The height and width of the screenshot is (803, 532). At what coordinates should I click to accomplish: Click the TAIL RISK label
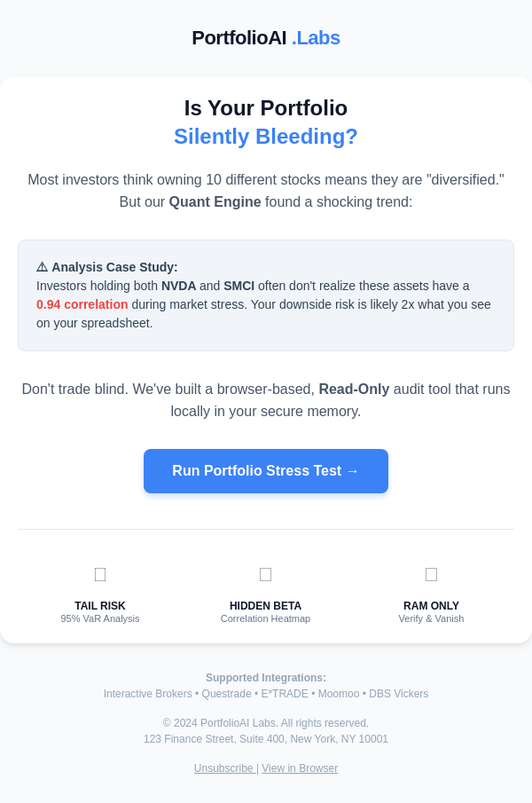pos(100,606)
